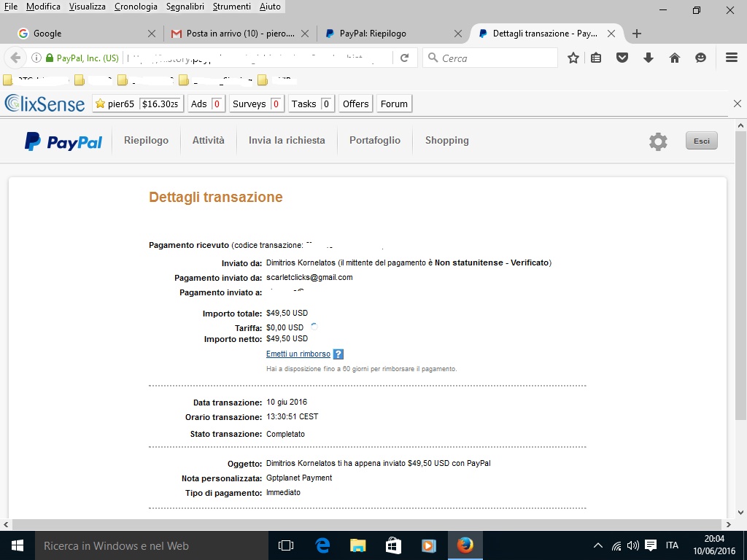The width and height of the screenshot is (747, 560).
Task: Close the Google tab
Action: pos(152,34)
